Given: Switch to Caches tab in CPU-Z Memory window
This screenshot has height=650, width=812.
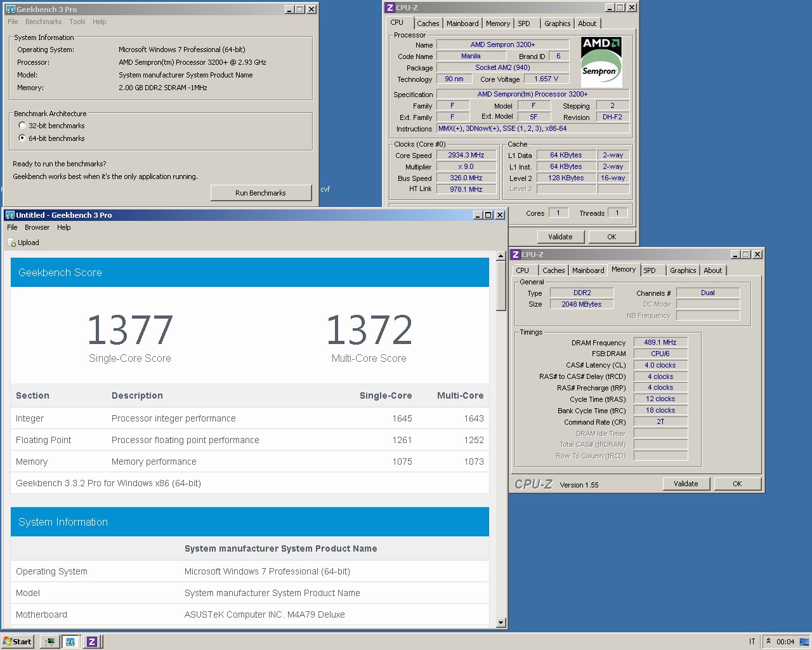Looking at the screenshot, I should (x=554, y=270).
